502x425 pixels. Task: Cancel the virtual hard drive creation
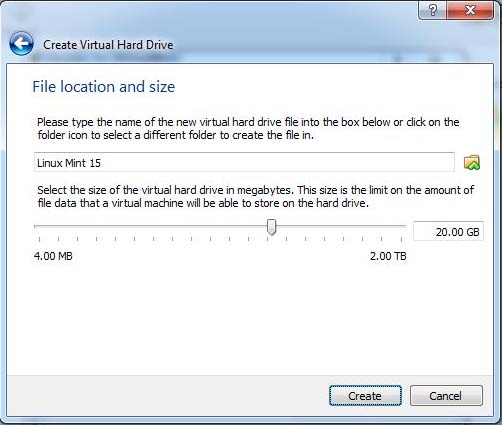click(446, 396)
